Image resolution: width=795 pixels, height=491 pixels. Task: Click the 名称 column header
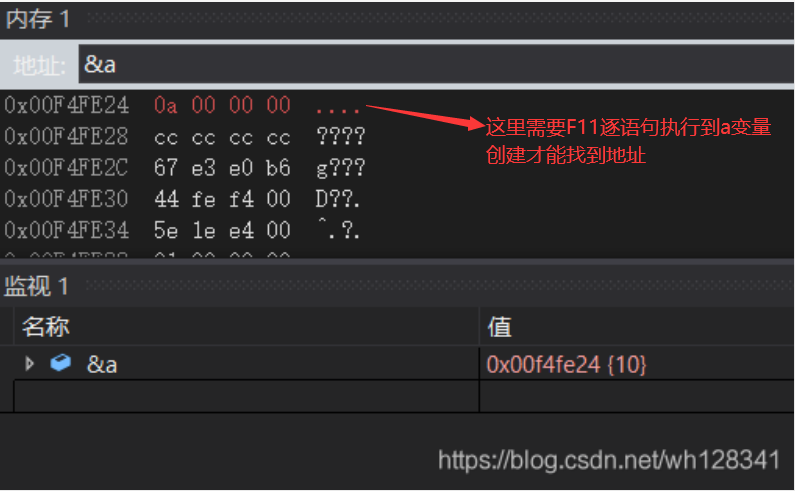46,326
